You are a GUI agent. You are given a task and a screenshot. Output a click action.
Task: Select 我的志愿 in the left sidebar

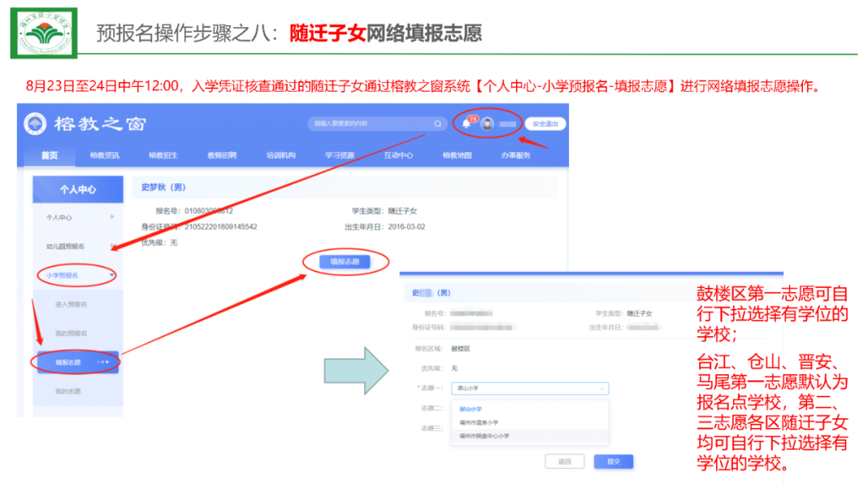point(68,392)
